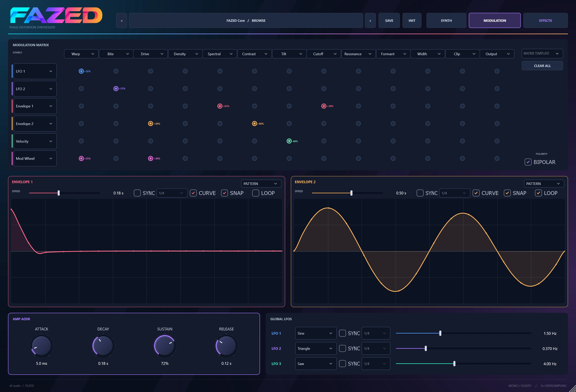The image size is (576, 392).
Task: Open the LFO 3 Saw waveform dropdown
Action: click(x=316, y=364)
